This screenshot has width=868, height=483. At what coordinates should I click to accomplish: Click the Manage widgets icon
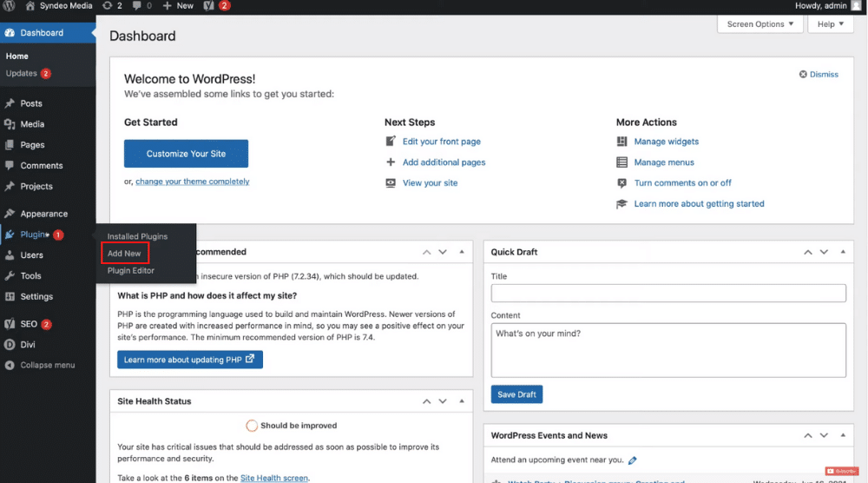pos(621,142)
